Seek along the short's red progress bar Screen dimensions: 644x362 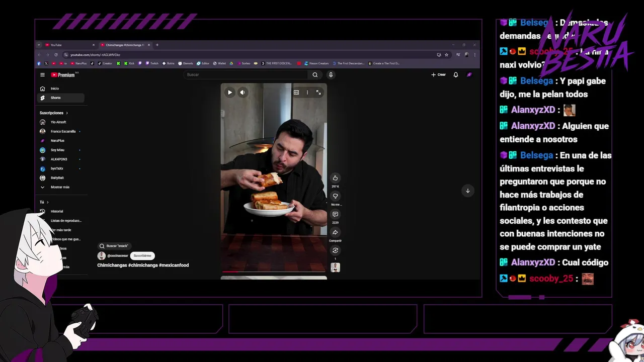click(274, 271)
